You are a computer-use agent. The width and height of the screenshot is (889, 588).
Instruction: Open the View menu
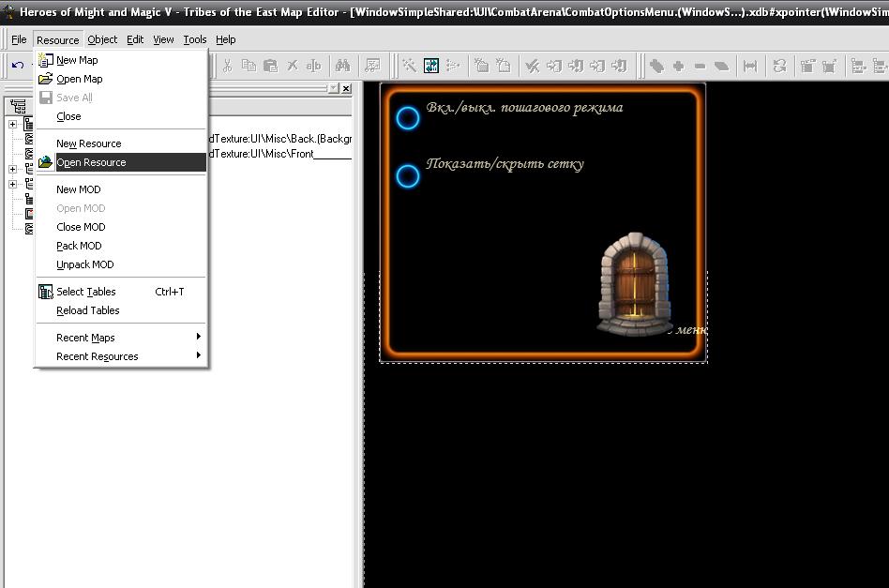pyautogui.click(x=163, y=39)
